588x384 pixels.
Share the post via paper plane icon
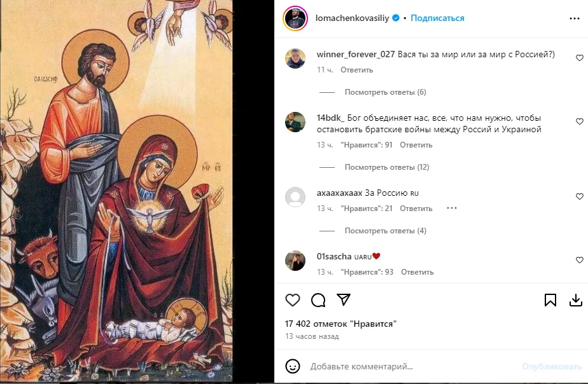tap(344, 300)
